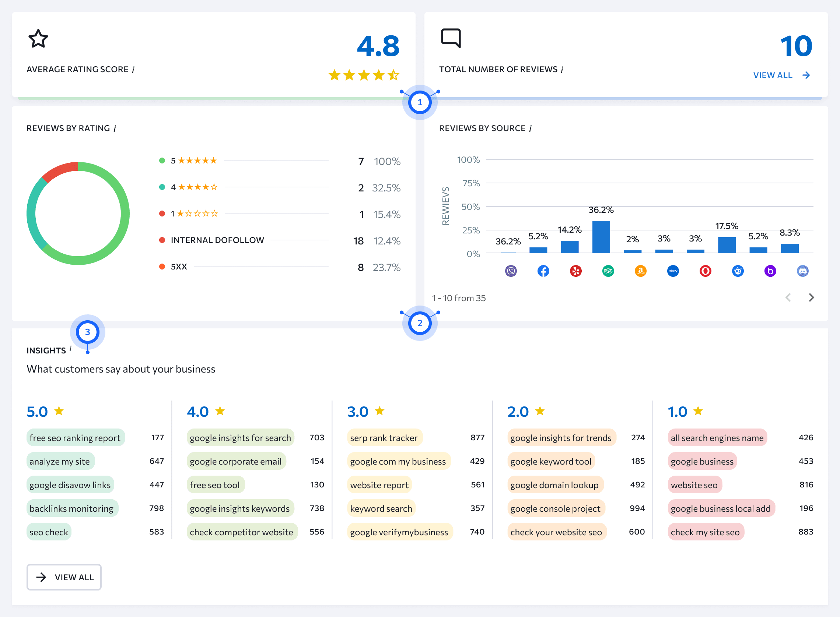
Task: Open the info tooltip next to Reviews by Rating
Action: [x=115, y=127]
